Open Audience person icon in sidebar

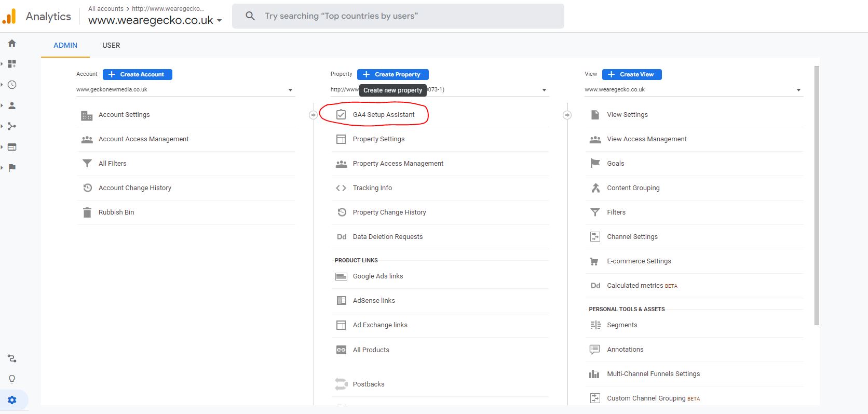[x=12, y=105]
